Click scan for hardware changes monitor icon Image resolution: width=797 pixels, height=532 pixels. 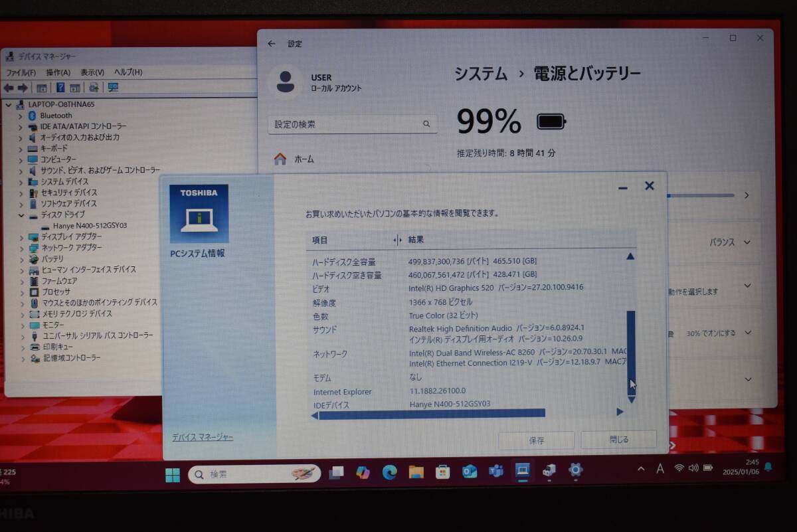pyautogui.click(x=113, y=88)
